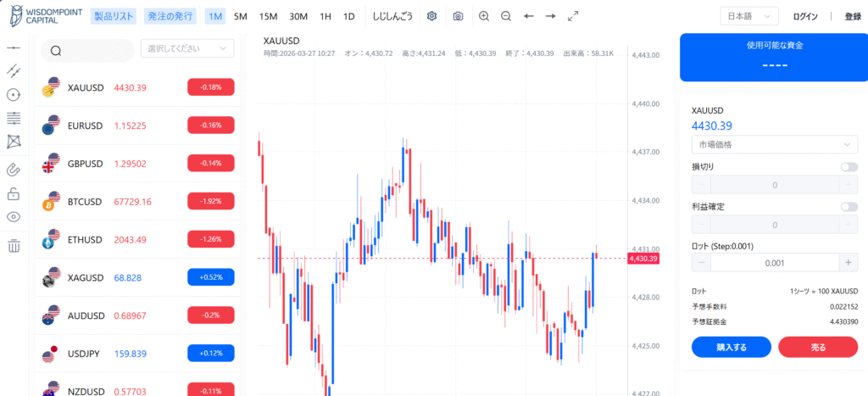Viewport: 868px width, 396px height.
Task: Select the circle shape drawing tool
Action: (14, 95)
